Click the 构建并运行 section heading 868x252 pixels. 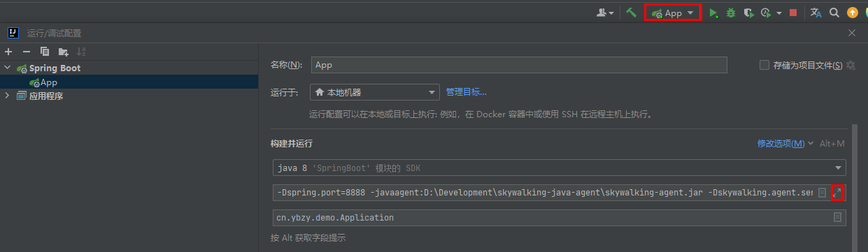[x=292, y=143]
